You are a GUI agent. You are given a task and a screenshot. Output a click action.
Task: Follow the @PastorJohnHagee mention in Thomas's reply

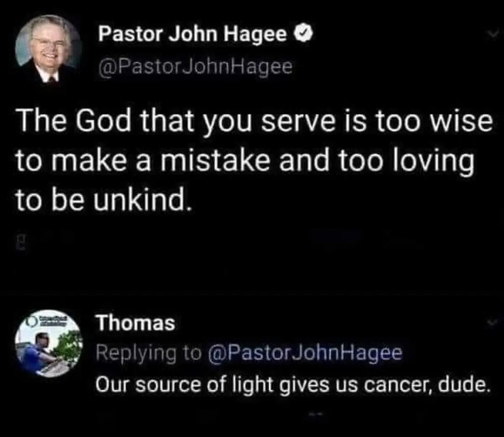point(305,353)
